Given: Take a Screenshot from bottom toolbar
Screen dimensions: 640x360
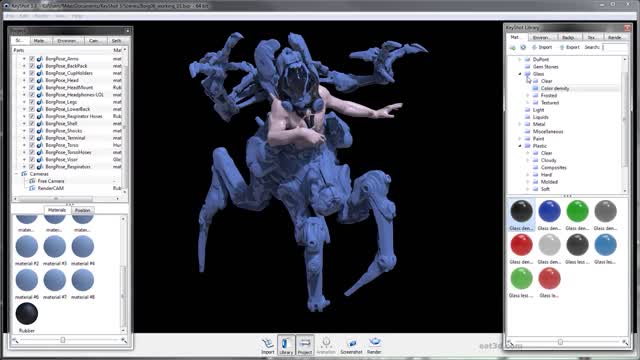Looking at the screenshot, I should 351,346.
